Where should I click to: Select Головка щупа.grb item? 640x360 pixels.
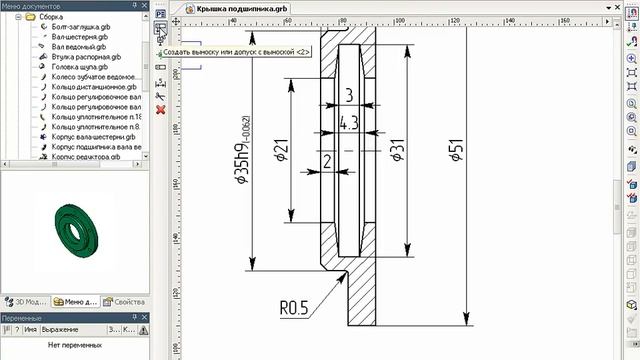(80, 67)
